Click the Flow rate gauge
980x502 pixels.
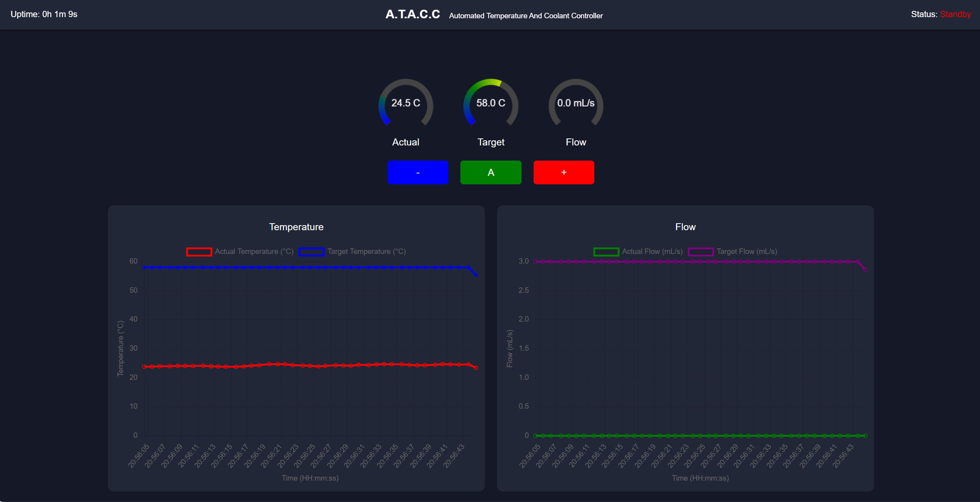point(576,103)
